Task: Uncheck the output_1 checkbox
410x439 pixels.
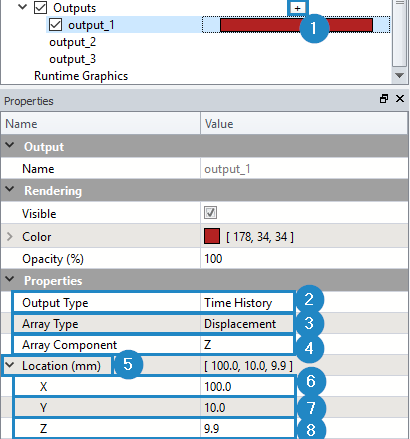Action: click(55, 25)
